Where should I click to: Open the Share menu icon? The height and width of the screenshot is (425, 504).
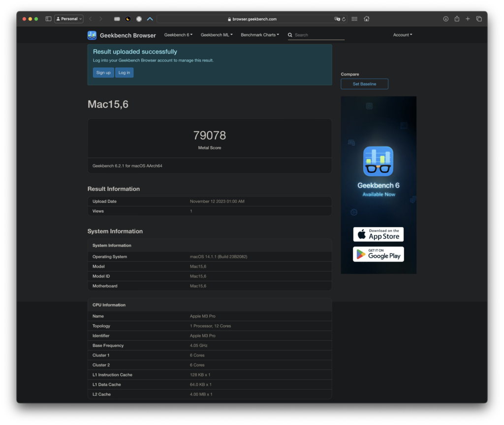pos(457,19)
